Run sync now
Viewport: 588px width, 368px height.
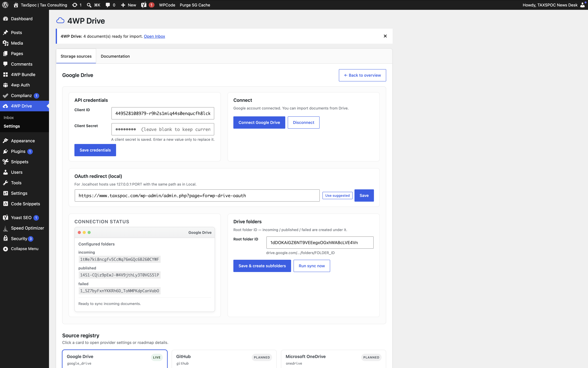(311, 266)
